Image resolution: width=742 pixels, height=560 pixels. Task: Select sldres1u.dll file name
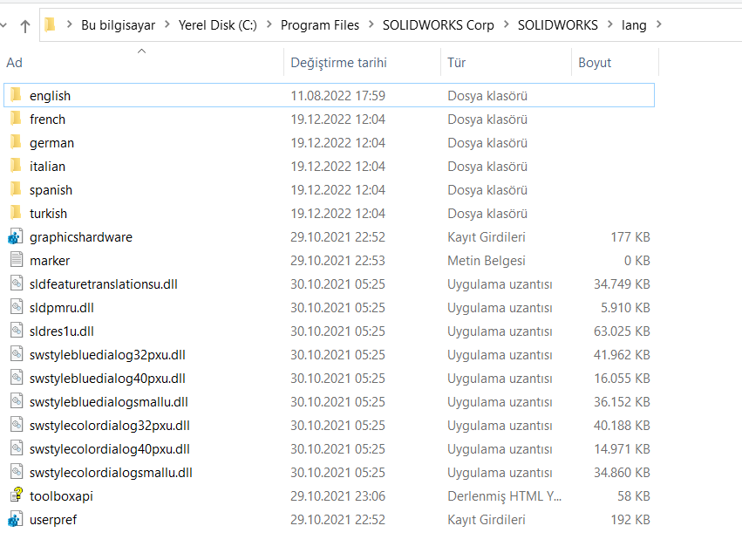[x=62, y=331]
